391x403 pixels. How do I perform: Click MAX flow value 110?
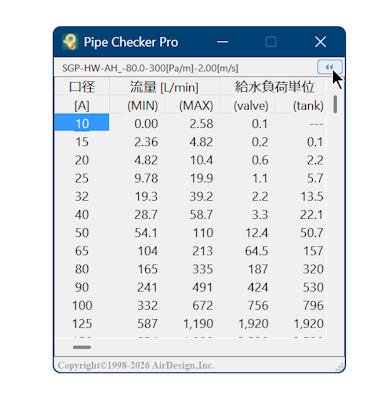click(x=203, y=233)
